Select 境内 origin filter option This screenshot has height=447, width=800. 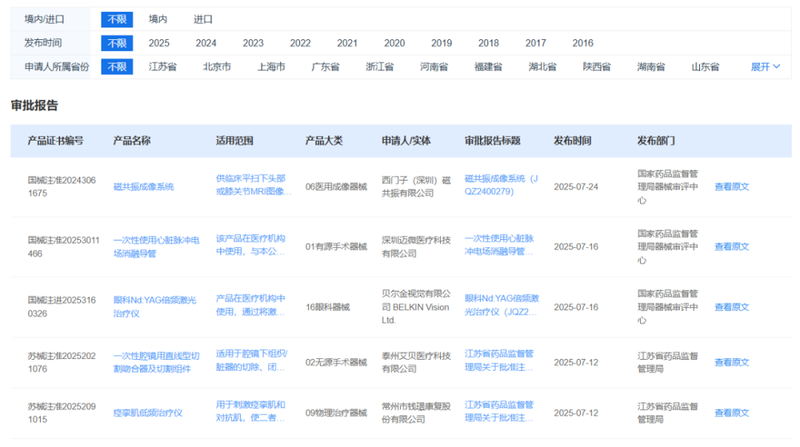tap(158, 19)
